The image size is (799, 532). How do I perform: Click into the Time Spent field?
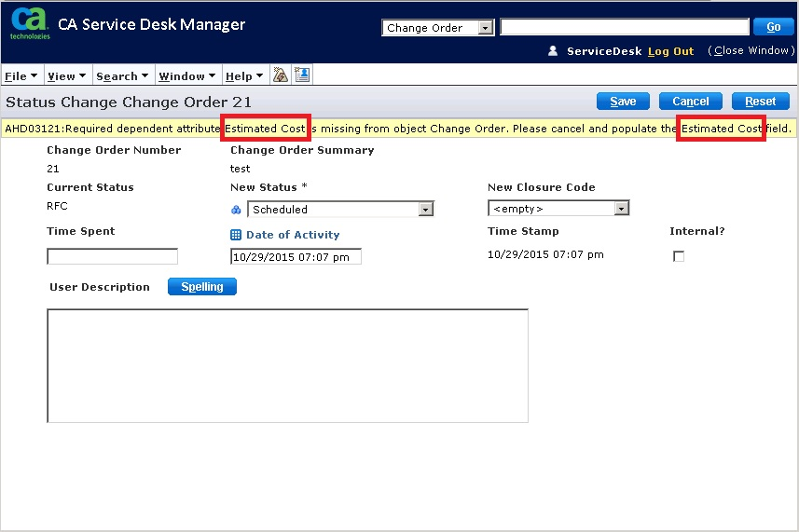click(x=112, y=256)
